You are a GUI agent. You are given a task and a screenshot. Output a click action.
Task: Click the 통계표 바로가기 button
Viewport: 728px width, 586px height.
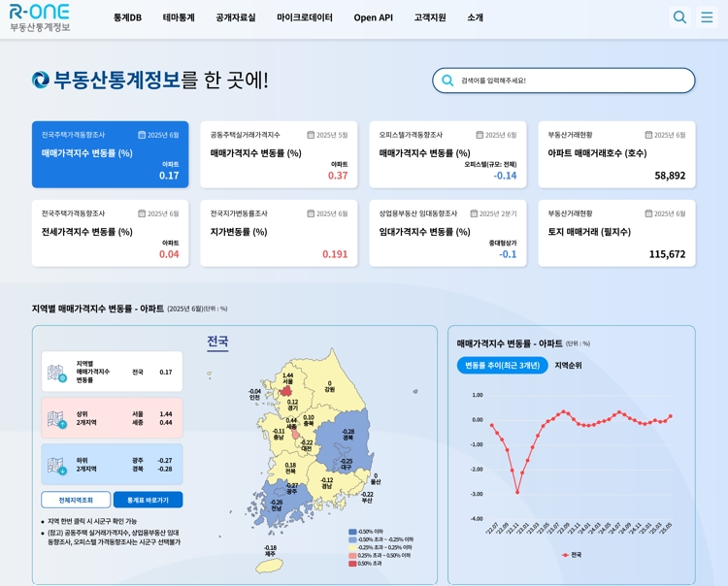(148, 500)
